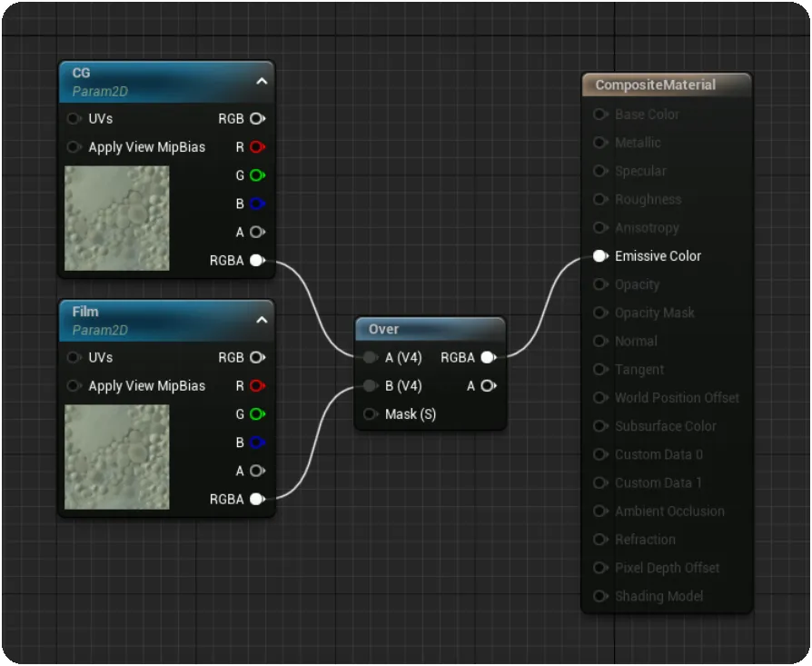Viewport: 812px width, 666px height.
Task: Click the Film node RGB output pin
Action: point(257,357)
